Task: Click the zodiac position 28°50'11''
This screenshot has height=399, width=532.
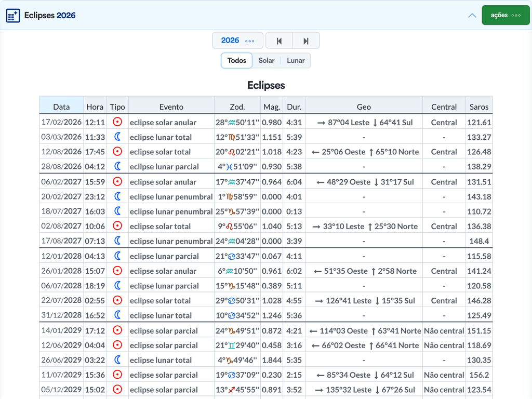Action: (x=237, y=122)
